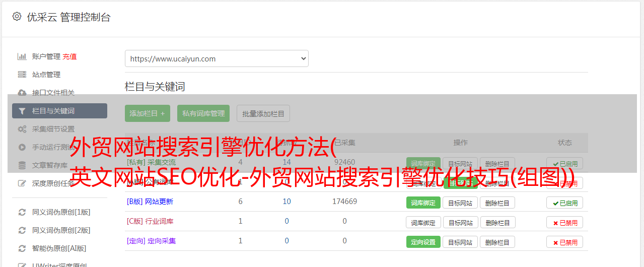The image size is (644, 267).
Task: Click the 10 value in 网站更新 row
Action: [287, 202]
